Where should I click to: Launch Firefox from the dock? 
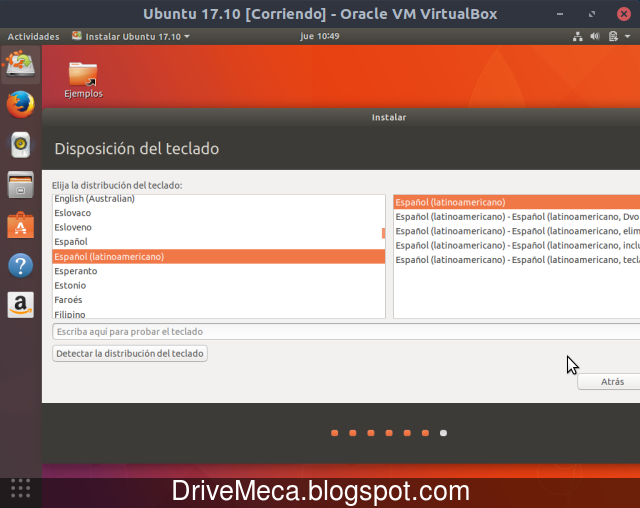click(x=20, y=105)
